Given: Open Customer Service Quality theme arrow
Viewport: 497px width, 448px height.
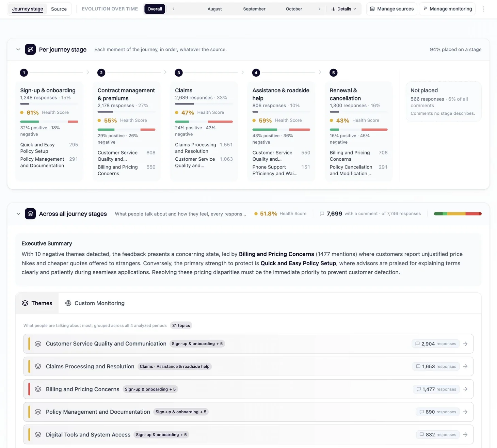Looking at the screenshot, I should click(x=465, y=344).
